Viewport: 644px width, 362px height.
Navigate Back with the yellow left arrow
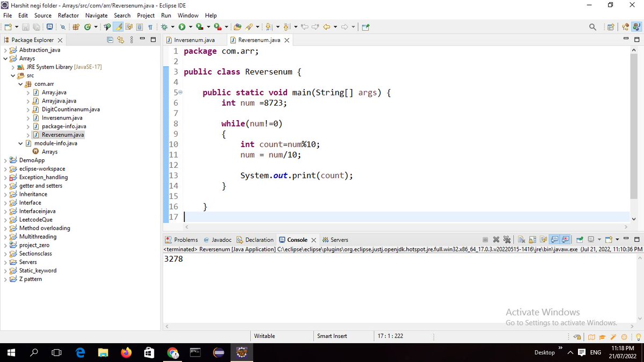click(326, 27)
